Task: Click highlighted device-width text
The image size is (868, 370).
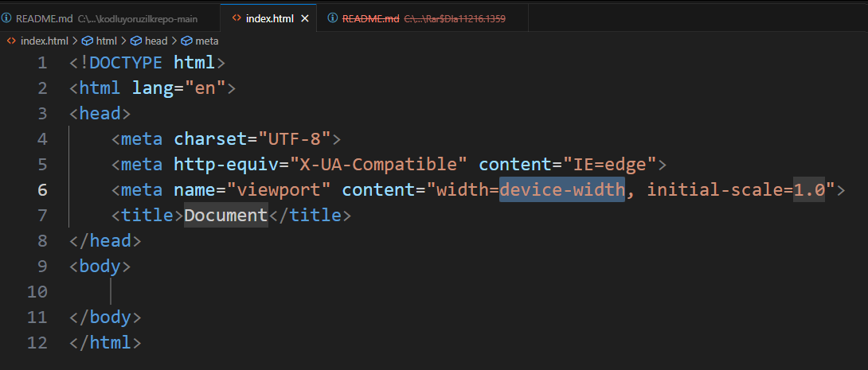Action: click(562, 189)
